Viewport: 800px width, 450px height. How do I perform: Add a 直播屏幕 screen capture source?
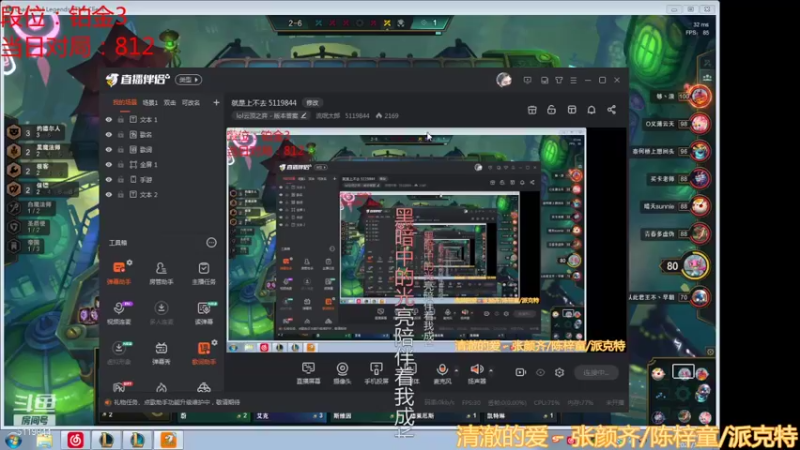click(x=308, y=373)
